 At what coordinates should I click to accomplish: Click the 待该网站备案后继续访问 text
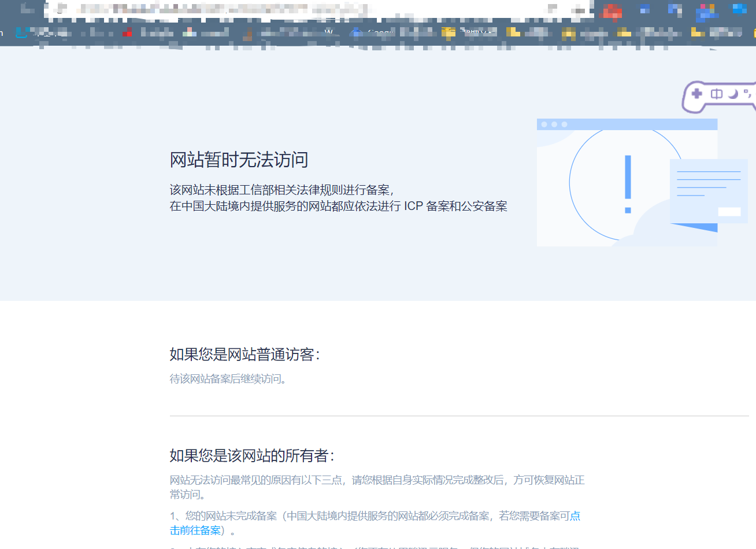228,379
